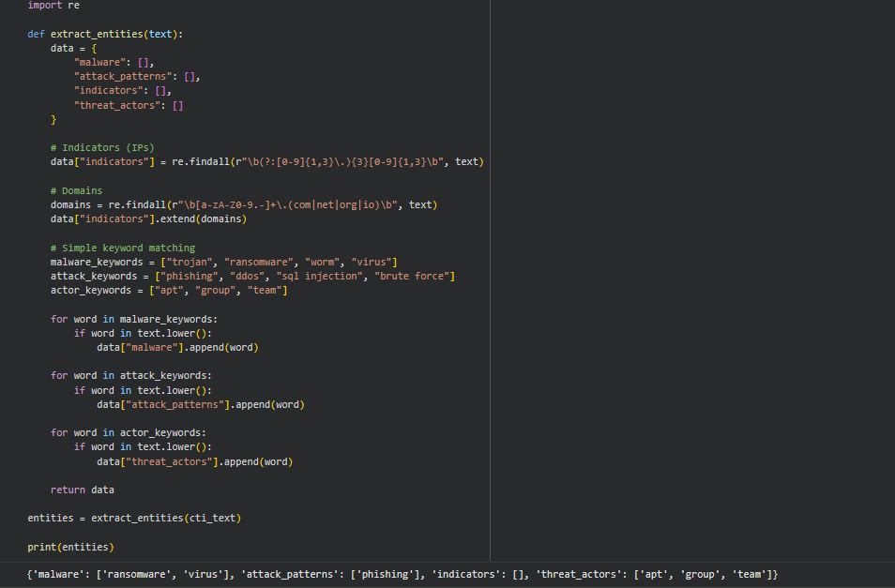Click "for word in malware_keywords:" line
The image size is (895, 588).
(x=134, y=320)
